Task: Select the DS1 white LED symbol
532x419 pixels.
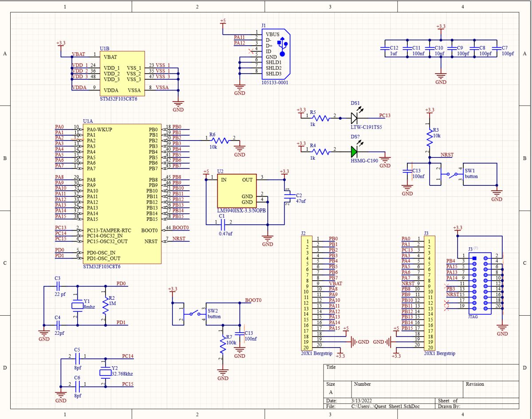Action: tap(354, 118)
